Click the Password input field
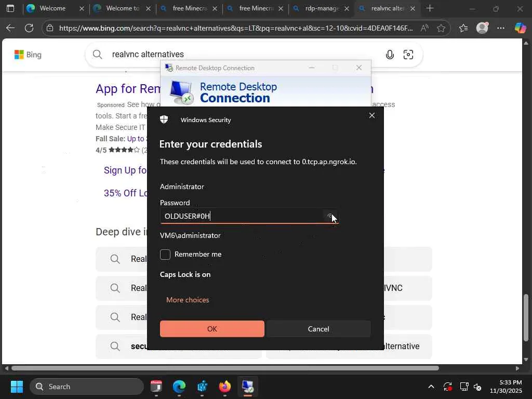This screenshot has height=399, width=532. 249,216
